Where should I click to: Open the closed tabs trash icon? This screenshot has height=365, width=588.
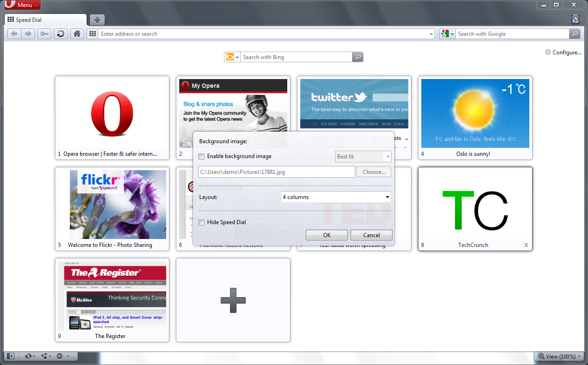(575, 19)
